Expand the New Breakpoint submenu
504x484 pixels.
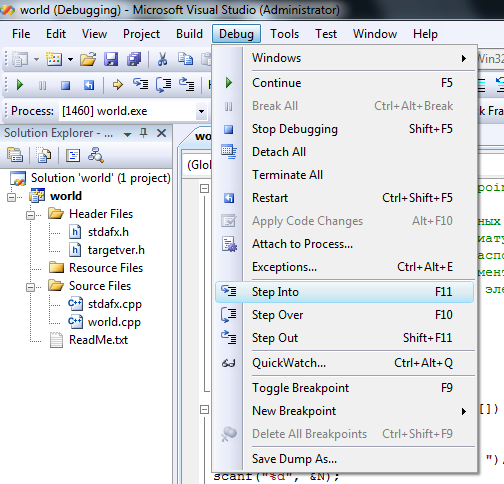pyautogui.click(x=344, y=411)
